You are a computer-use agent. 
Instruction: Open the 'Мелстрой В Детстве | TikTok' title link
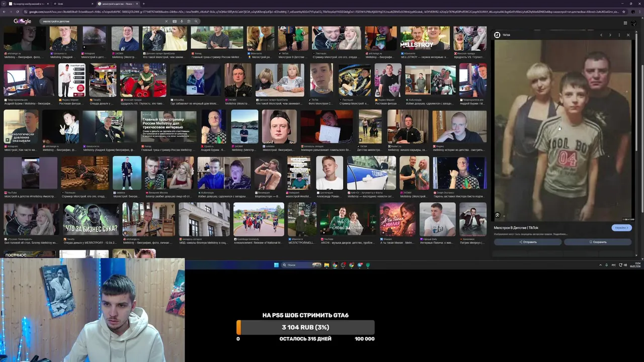(516, 228)
